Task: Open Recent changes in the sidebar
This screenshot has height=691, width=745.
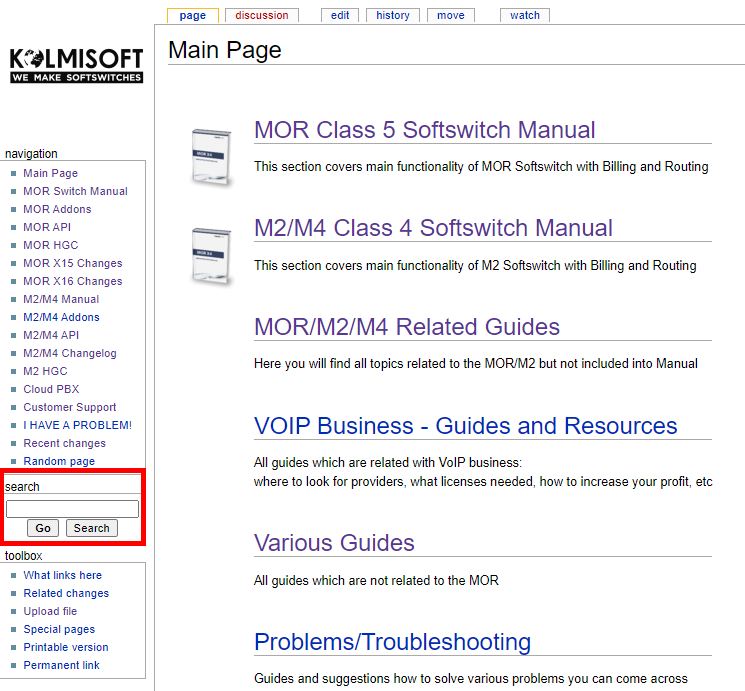Action: click(64, 443)
